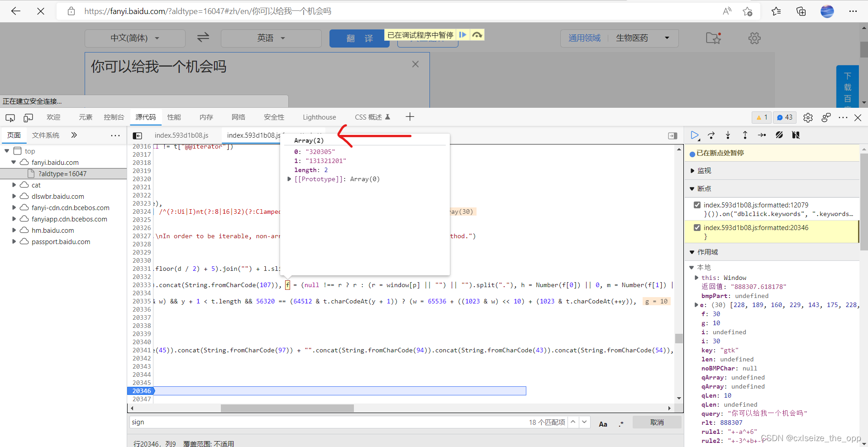
Task: Uncheck the breakpoint at line 20346
Action: click(697, 227)
